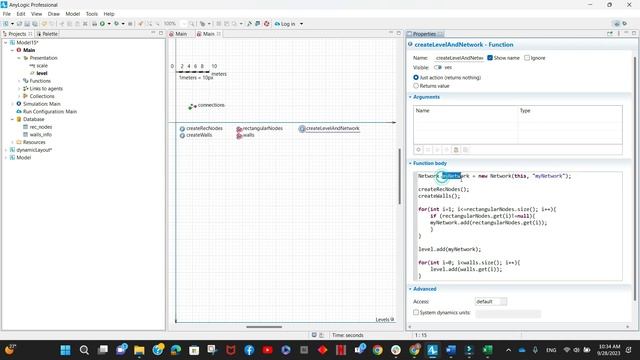Click the Save toolbar icon

[x=27, y=24]
